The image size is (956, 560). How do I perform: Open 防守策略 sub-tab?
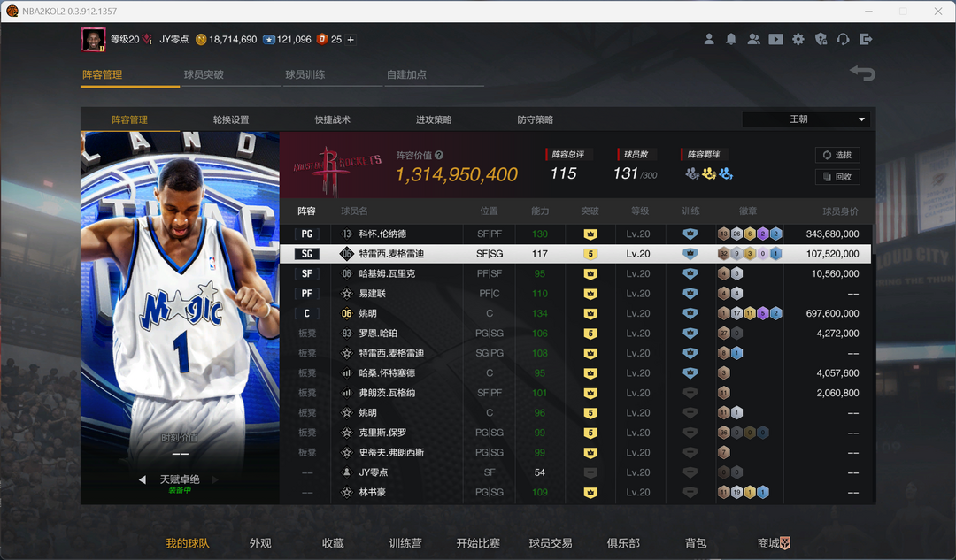[536, 119]
